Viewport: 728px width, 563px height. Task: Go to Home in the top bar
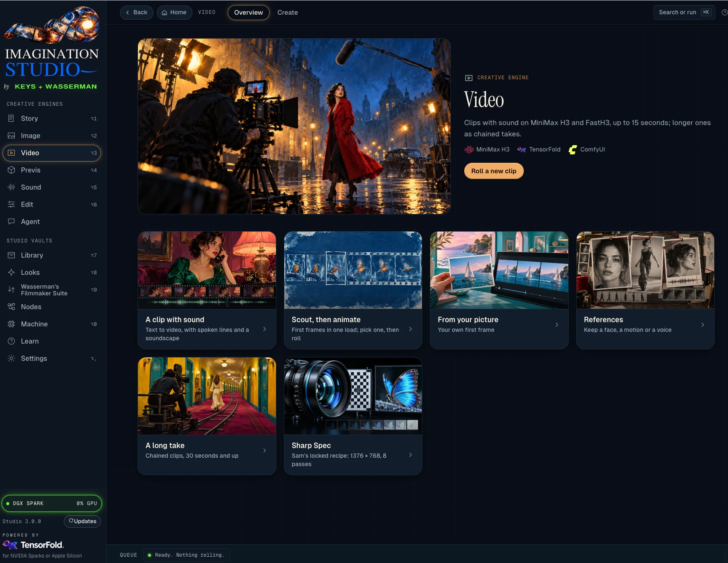174,13
